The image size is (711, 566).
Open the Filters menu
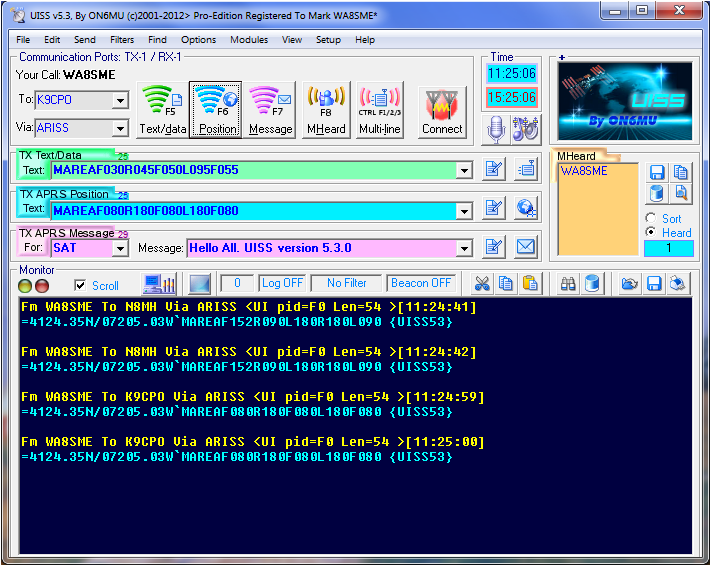tap(122, 40)
